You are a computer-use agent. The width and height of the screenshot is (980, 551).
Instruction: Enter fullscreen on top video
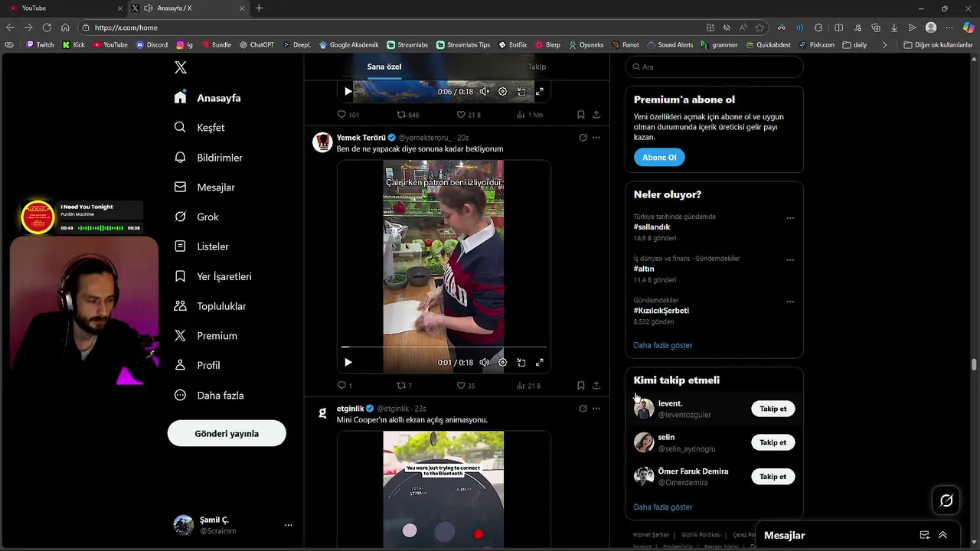point(539,92)
